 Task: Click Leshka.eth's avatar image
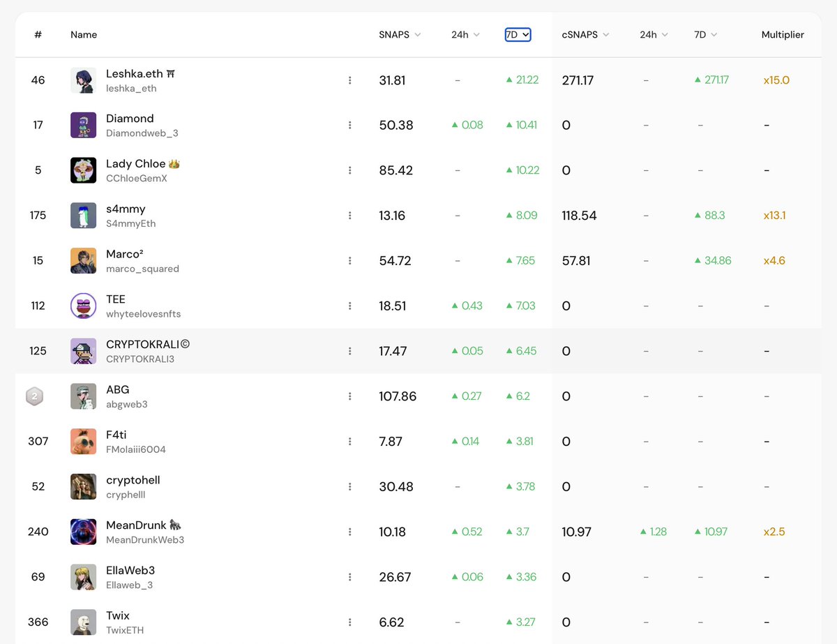pyautogui.click(x=84, y=80)
